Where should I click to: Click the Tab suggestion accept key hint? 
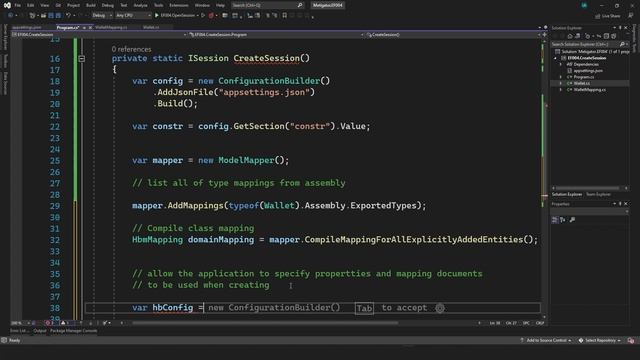pos(364,308)
